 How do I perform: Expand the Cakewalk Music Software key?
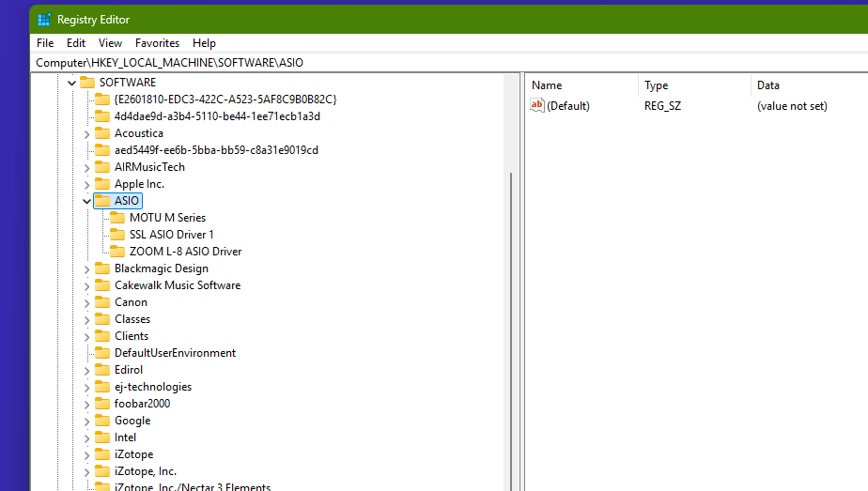(87, 285)
